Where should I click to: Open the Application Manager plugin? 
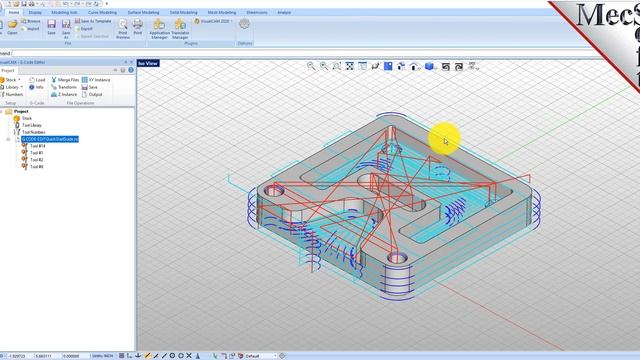[x=159, y=29]
